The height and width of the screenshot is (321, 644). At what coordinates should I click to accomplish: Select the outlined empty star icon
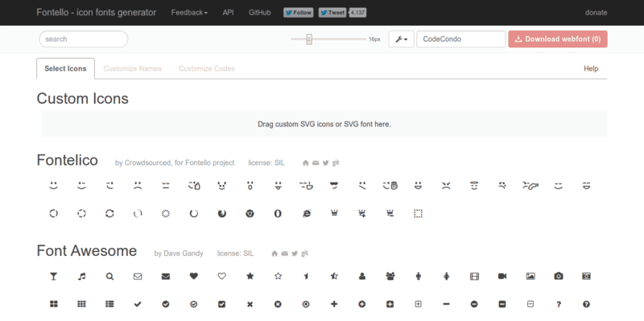click(x=278, y=276)
